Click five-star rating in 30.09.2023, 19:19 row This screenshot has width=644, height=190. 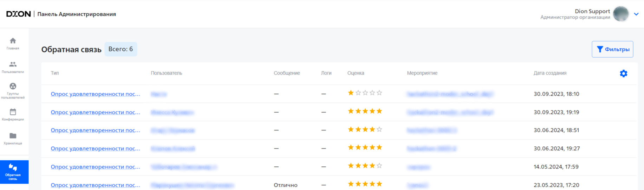click(x=365, y=111)
